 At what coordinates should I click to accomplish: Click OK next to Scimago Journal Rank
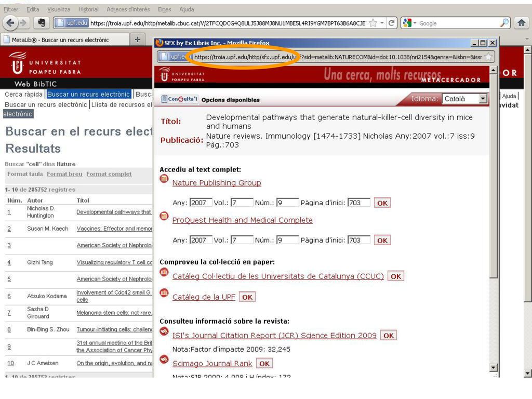pyautogui.click(x=264, y=363)
